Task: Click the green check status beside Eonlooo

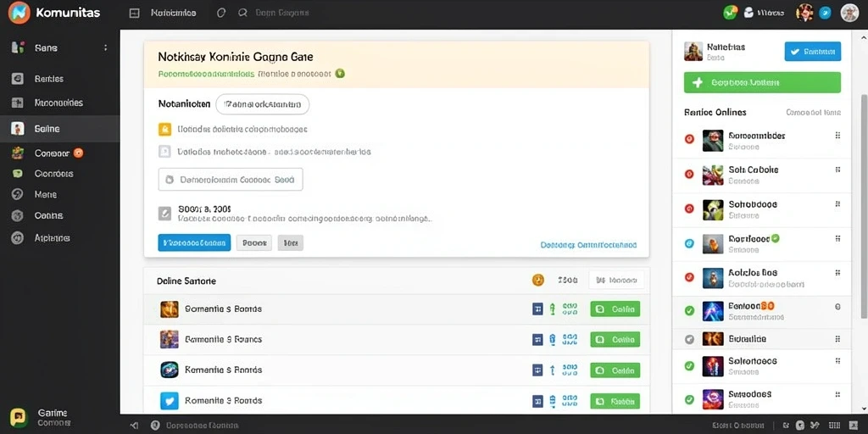Action: point(689,311)
